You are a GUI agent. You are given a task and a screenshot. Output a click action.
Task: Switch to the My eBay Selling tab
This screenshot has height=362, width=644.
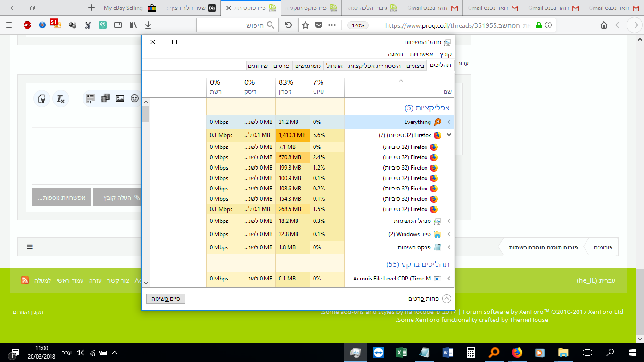click(130, 8)
